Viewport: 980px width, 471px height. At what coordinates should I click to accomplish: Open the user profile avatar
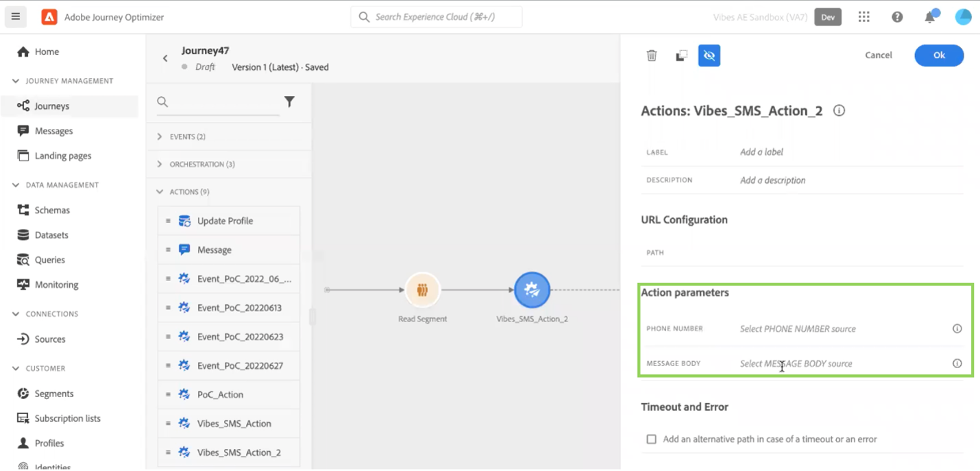coord(964,17)
